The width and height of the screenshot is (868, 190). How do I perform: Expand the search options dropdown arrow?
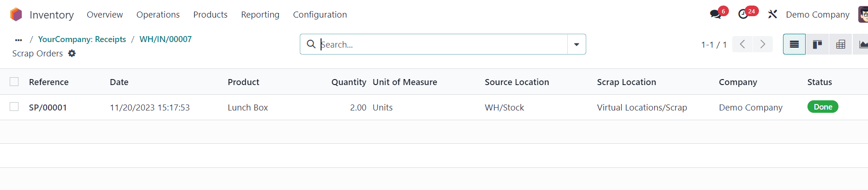[x=577, y=44]
